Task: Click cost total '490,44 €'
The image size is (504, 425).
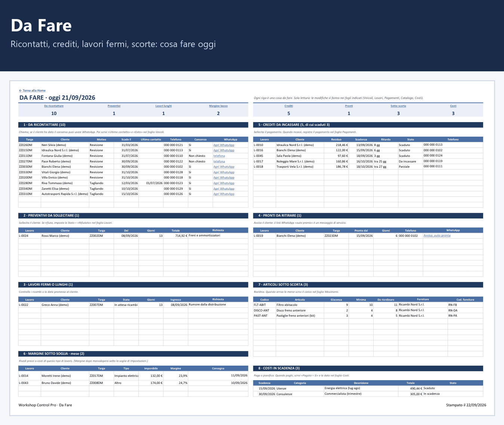Action: (410, 388)
